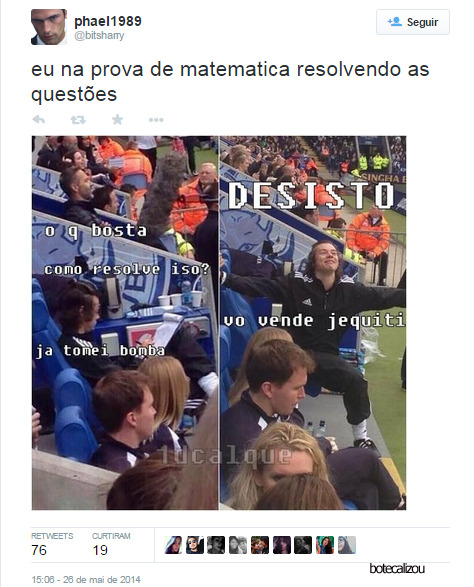The height and width of the screenshot is (587, 474).
Task: Click the third liker avatar
Action: pyautogui.click(x=216, y=545)
